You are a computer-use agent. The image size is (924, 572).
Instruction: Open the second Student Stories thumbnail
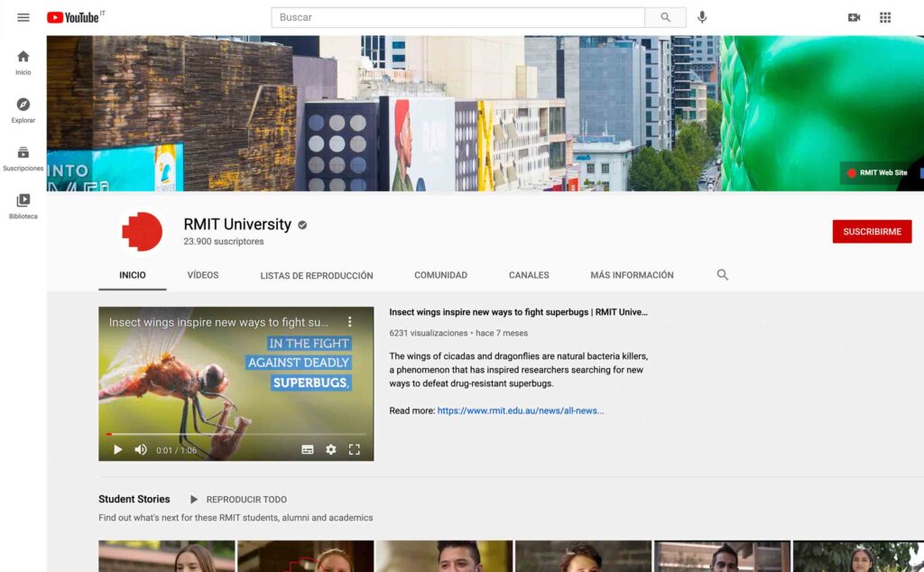(305, 556)
